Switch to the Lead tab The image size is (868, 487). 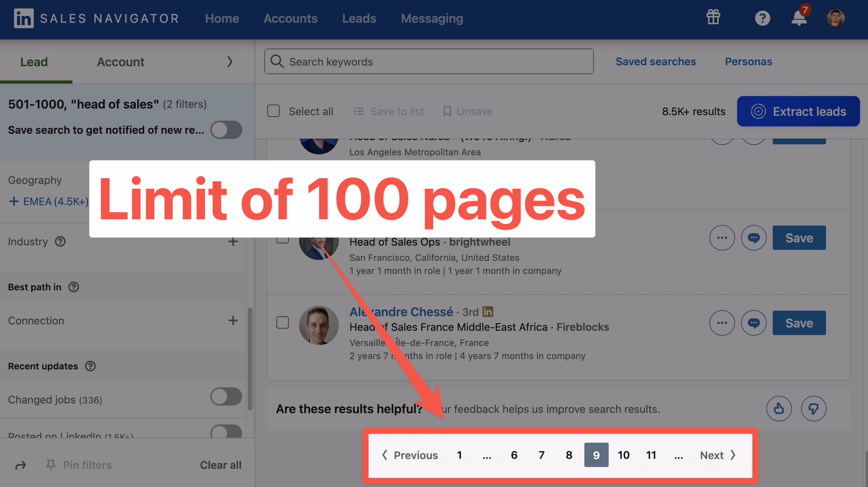34,62
